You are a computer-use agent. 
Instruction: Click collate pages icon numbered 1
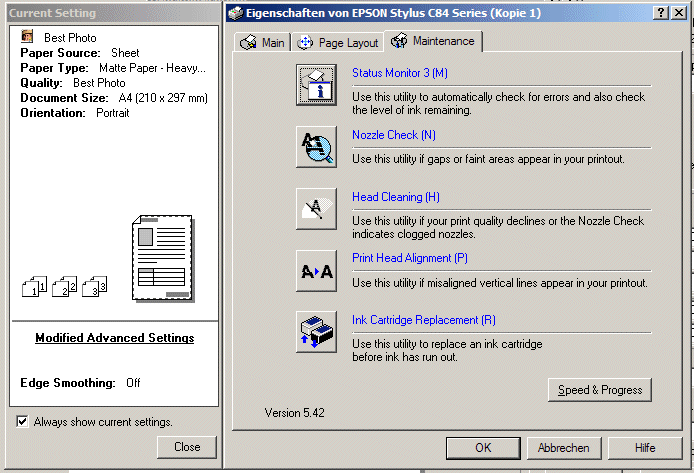[35, 287]
